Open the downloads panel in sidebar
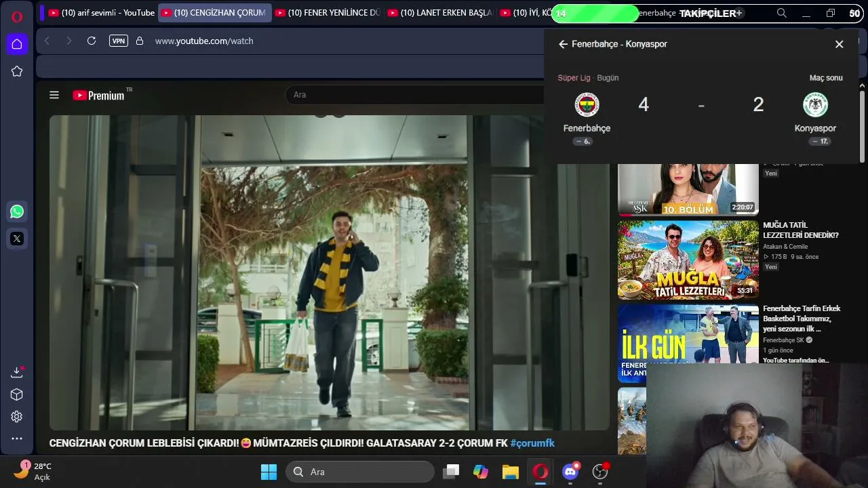The image size is (868, 488). click(x=17, y=372)
